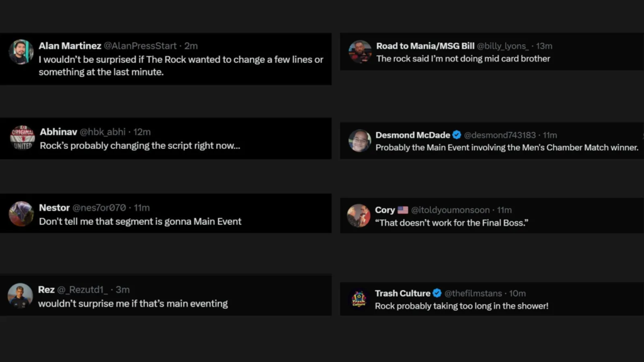The image size is (644, 362).
Task: Open Rez's profile avatar
Action: point(20,296)
